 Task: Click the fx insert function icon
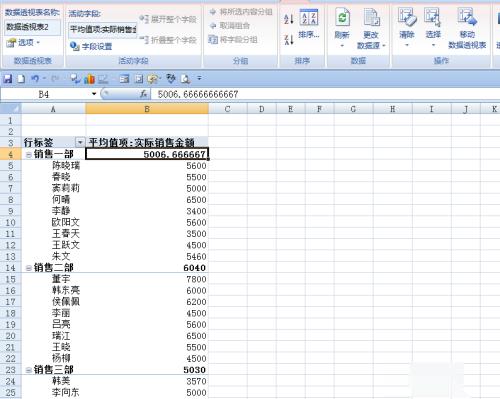click(x=144, y=94)
